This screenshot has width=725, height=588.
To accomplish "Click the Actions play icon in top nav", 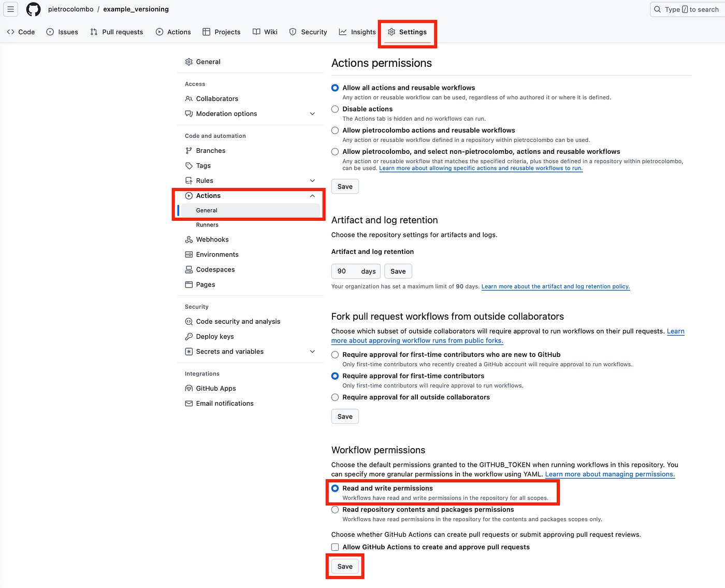I will pyautogui.click(x=160, y=32).
